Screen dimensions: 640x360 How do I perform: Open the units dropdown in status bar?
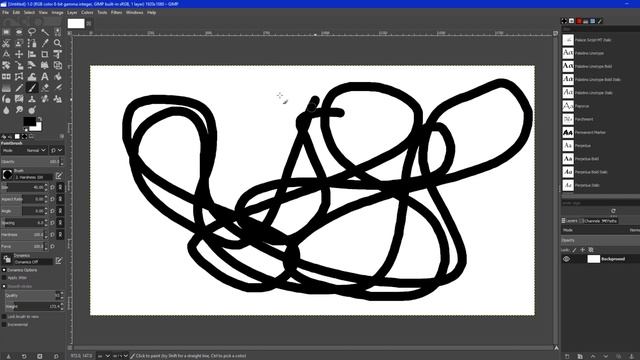click(x=104, y=356)
